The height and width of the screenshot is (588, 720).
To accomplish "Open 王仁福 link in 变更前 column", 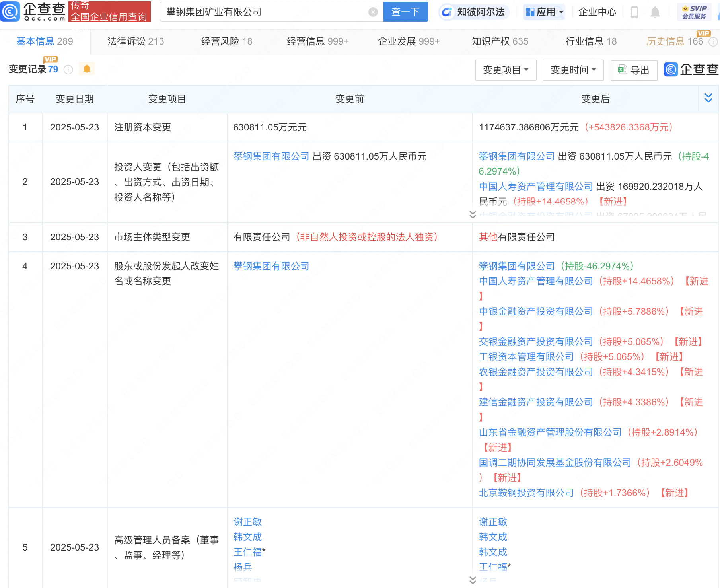I will pyautogui.click(x=247, y=552).
